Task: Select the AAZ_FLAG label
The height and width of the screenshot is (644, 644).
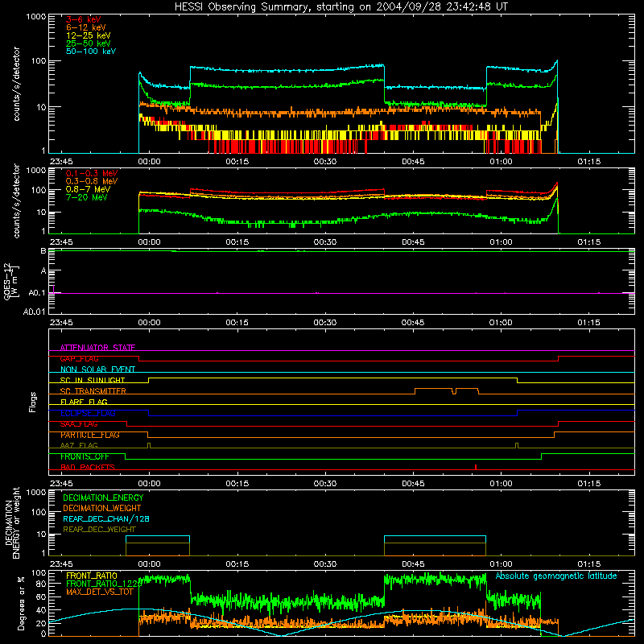Action: coord(79,445)
